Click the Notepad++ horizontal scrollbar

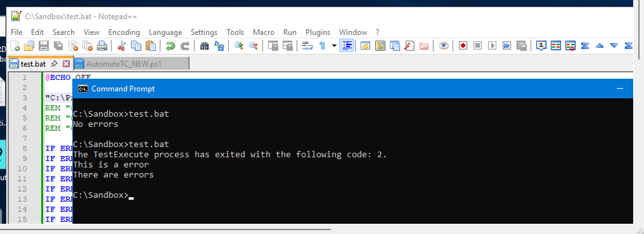point(164,229)
